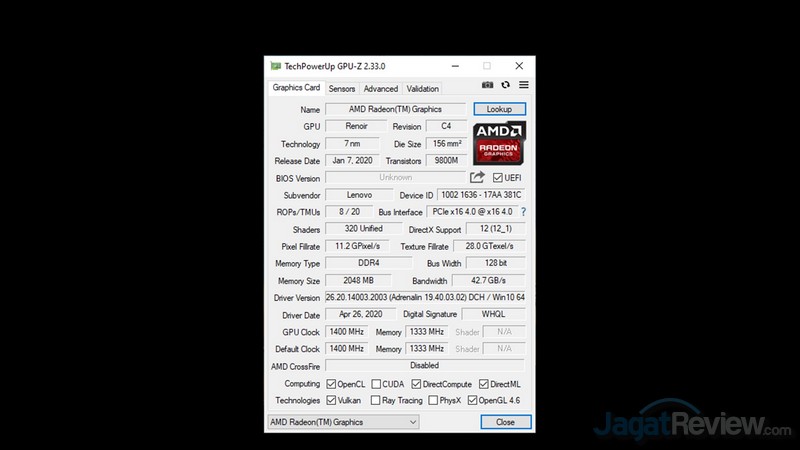Click the GPU Clock row Shader N/A field
800x450 pixels.
coord(504,332)
